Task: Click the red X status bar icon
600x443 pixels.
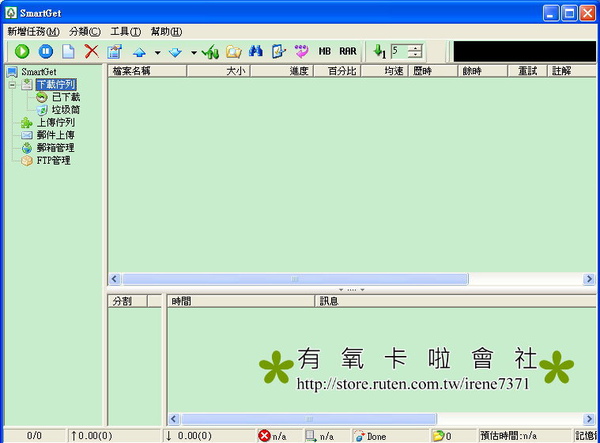Action: coord(264,436)
